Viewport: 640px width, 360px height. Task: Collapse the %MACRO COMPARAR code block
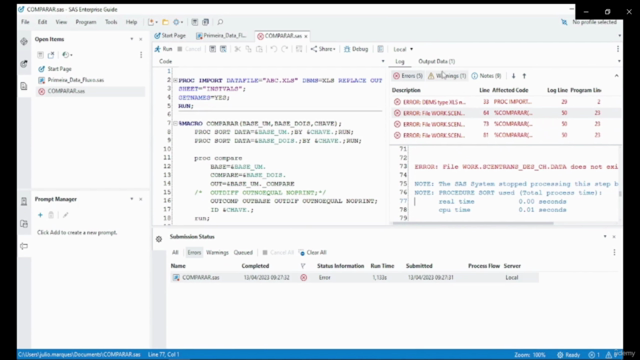175,123
